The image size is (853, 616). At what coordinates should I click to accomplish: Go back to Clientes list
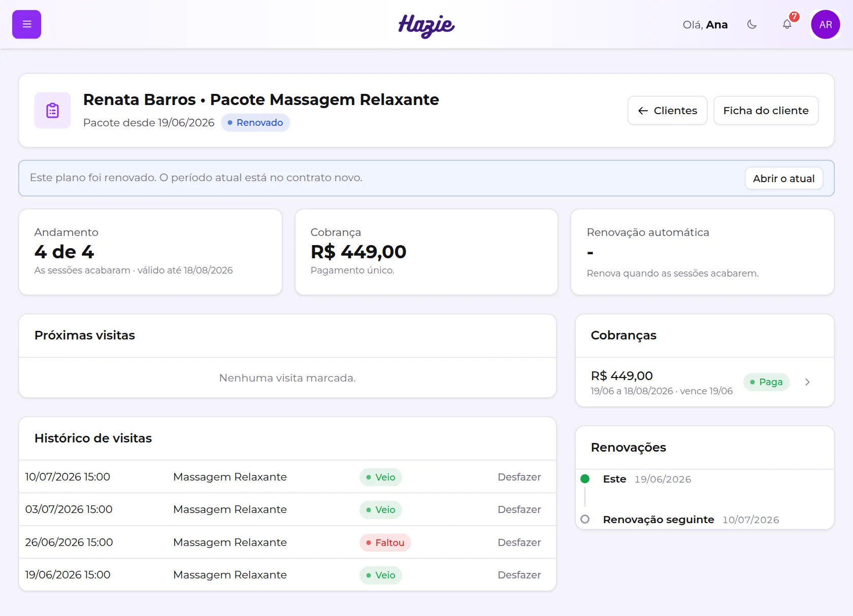667,110
